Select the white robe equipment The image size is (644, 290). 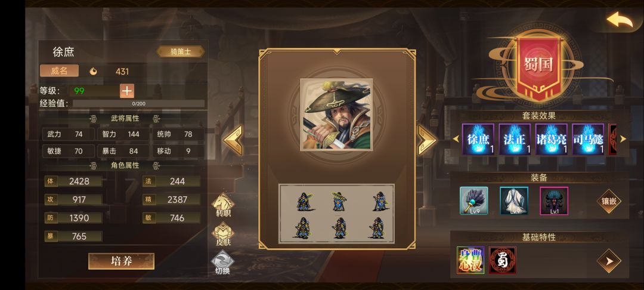click(x=514, y=200)
